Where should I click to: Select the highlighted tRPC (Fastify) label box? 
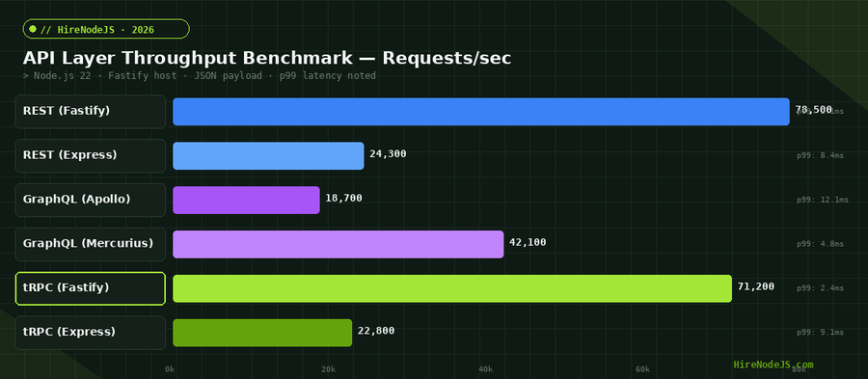[91, 288]
